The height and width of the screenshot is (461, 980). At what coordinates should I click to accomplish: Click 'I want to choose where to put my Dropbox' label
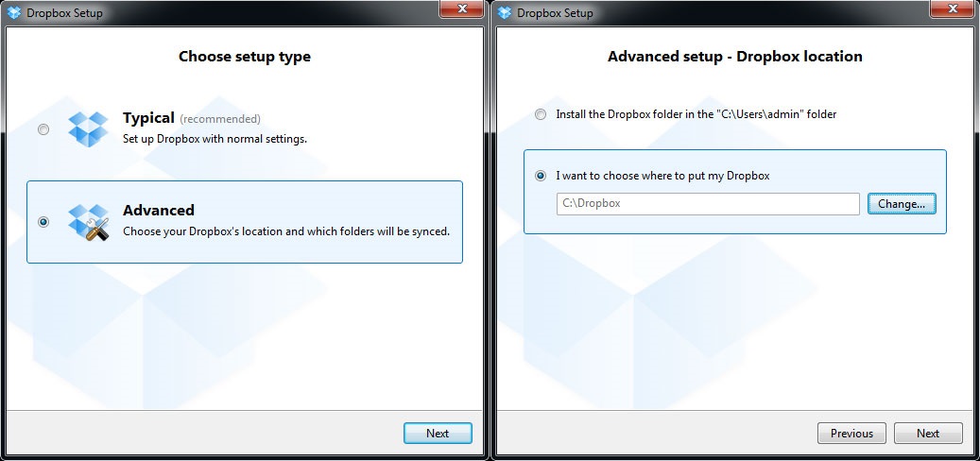pyautogui.click(x=662, y=176)
